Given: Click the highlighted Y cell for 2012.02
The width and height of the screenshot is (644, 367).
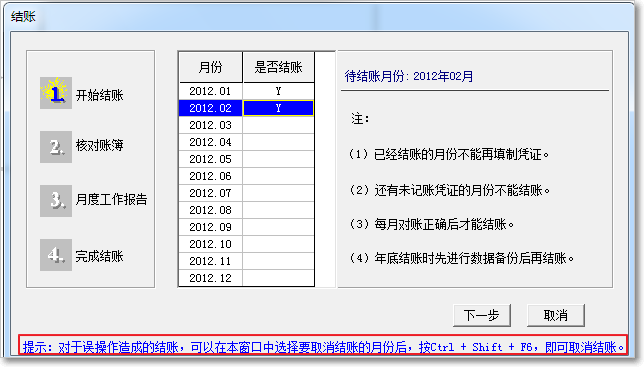Looking at the screenshot, I should coord(278,108).
